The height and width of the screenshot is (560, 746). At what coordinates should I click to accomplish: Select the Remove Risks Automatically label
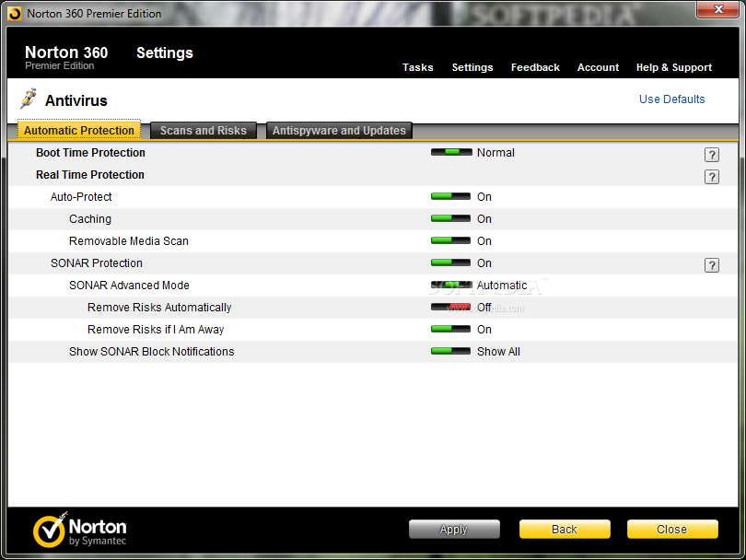(159, 308)
